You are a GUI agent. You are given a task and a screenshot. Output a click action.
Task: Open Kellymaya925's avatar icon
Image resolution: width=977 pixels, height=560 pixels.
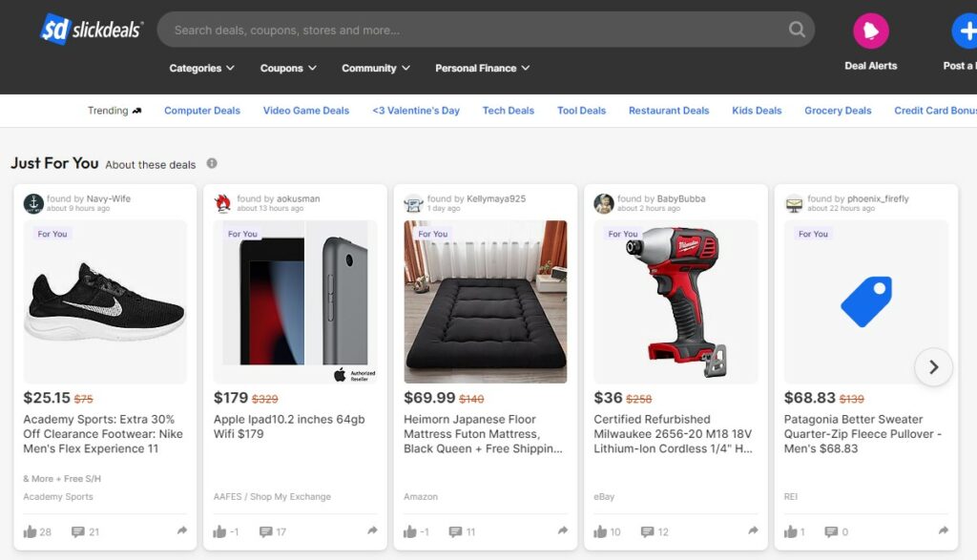pos(413,203)
